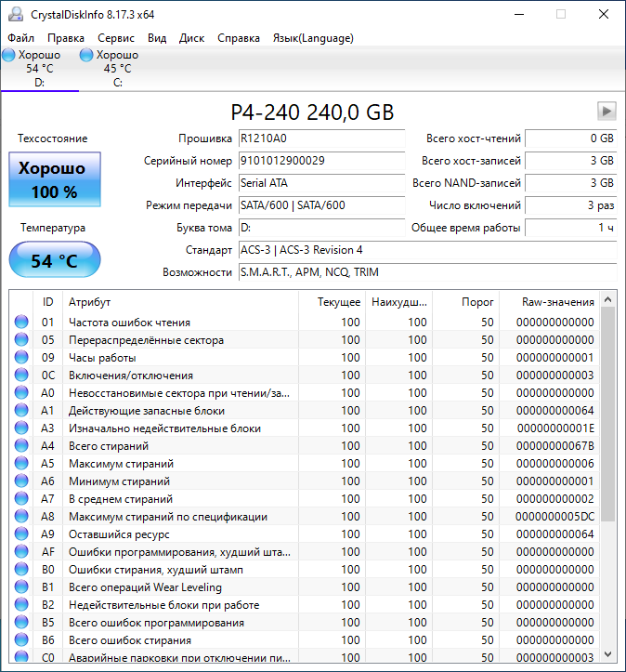626x672 pixels.
Task: Click the scrollbar down arrow in attribute list
Action: coord(607,654)
